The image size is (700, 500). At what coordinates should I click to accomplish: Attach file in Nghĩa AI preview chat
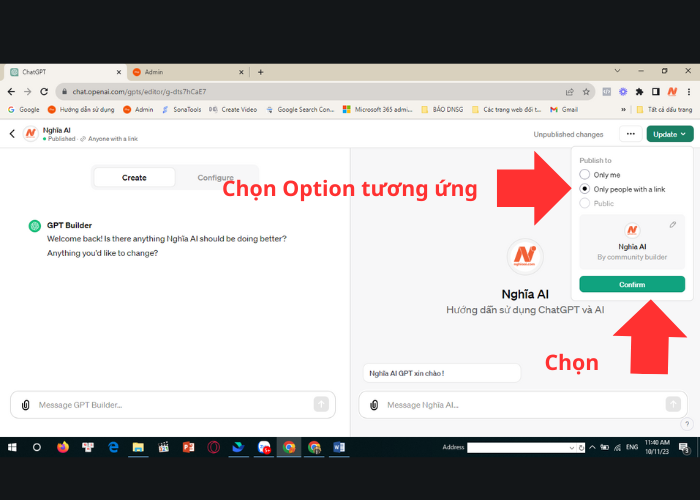coord(373,404)
